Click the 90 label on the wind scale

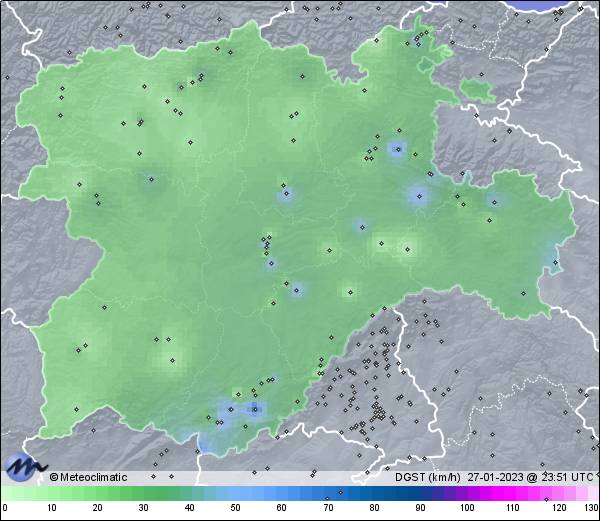[420, 508]
